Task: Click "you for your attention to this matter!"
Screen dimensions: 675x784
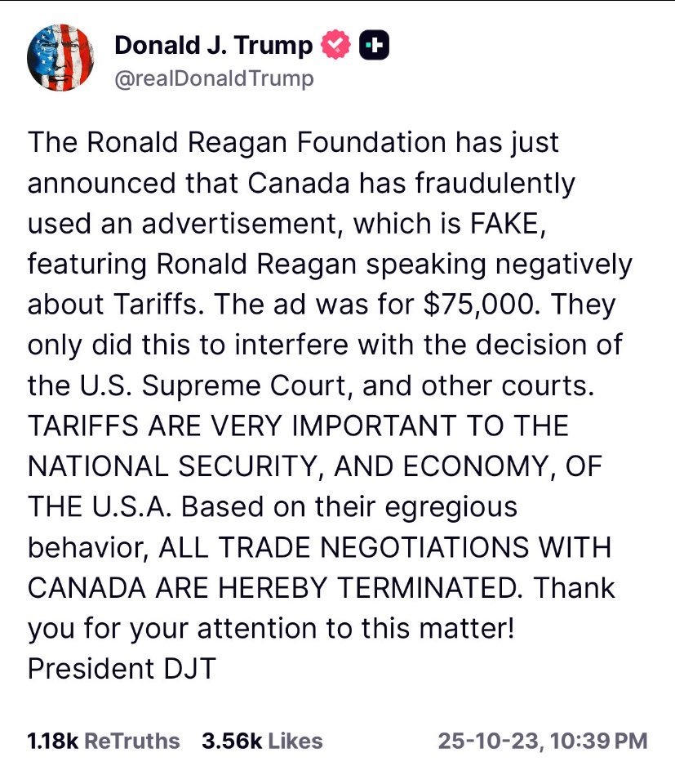Action: tap(270, 627)
